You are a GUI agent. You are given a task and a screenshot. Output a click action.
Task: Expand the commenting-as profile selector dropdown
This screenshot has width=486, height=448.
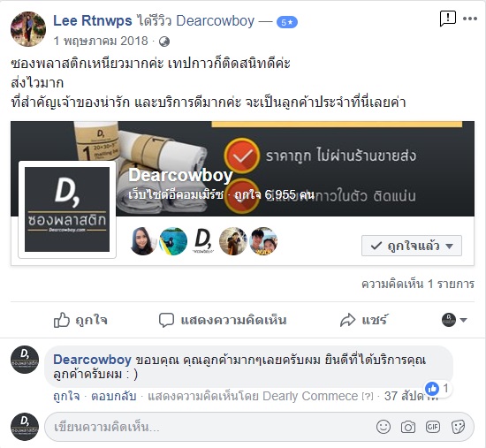click(x=454, y=320)
